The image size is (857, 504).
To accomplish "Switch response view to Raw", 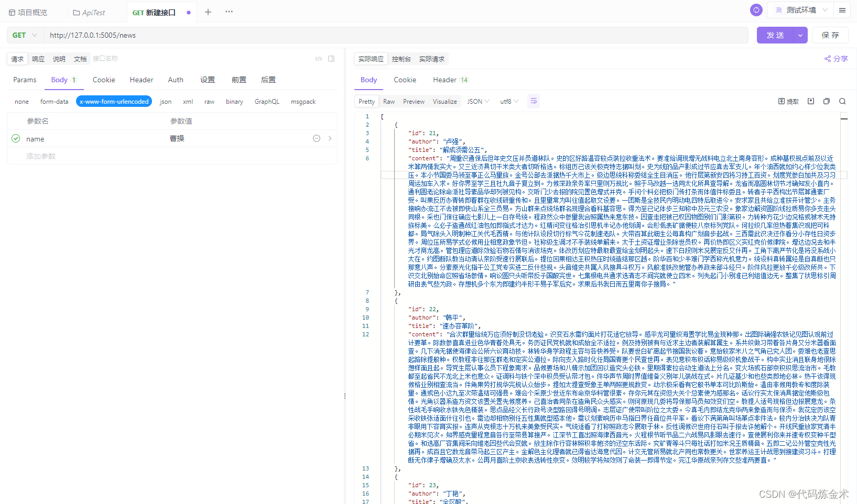I will (389, 102).
